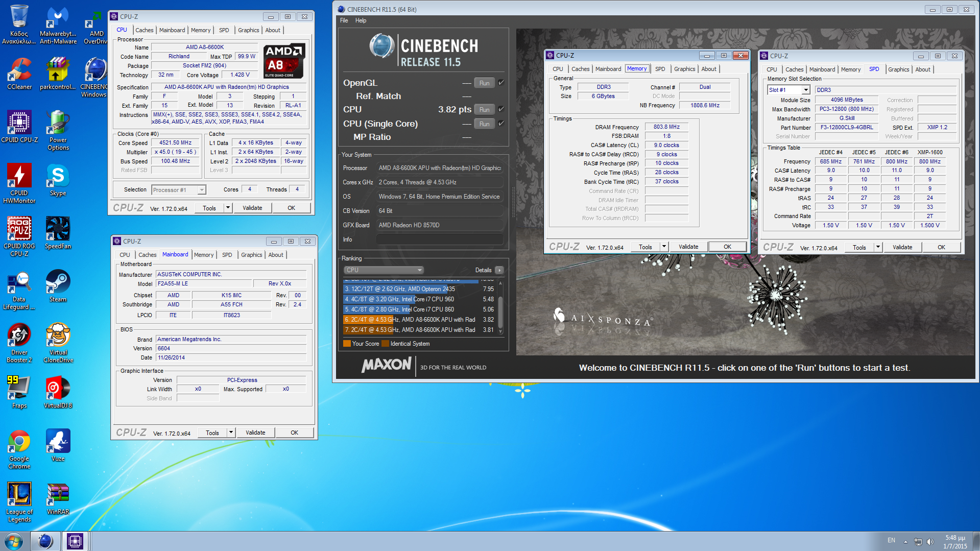Select Virtual CloneDrive desktop icon

(x=58, y=343)
